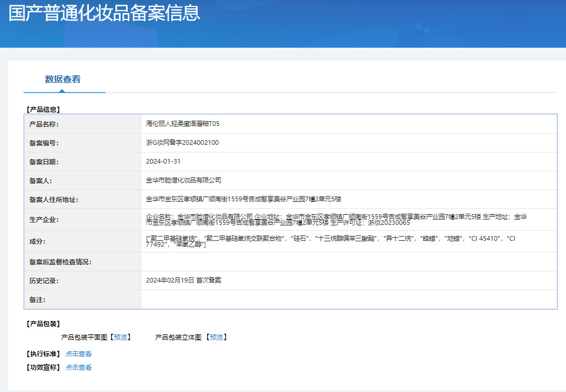566x392 pixels.
Task: Switch to the 数据查看 tab
Action: coord(63,79)
